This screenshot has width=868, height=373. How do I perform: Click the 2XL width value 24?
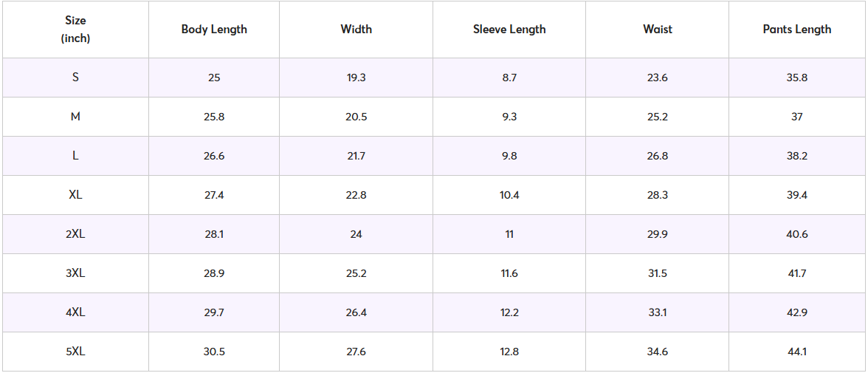356,234
